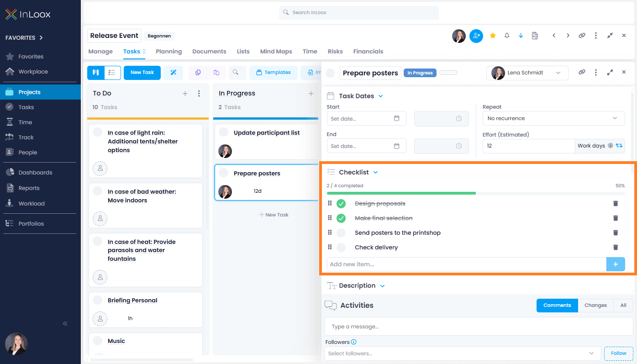Screen dimensions: 637x364
Task: Click the Follow button for this task
Action: [x=618, y=353]
